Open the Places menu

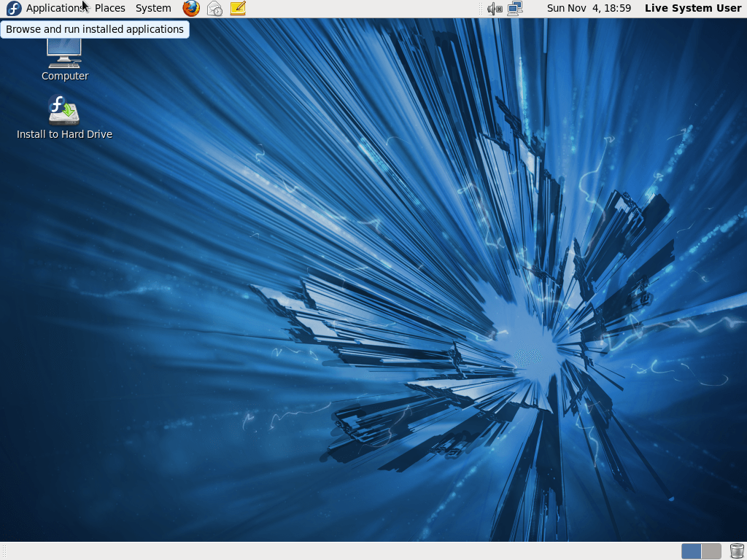pyautogui.click(x=109, y=8)
